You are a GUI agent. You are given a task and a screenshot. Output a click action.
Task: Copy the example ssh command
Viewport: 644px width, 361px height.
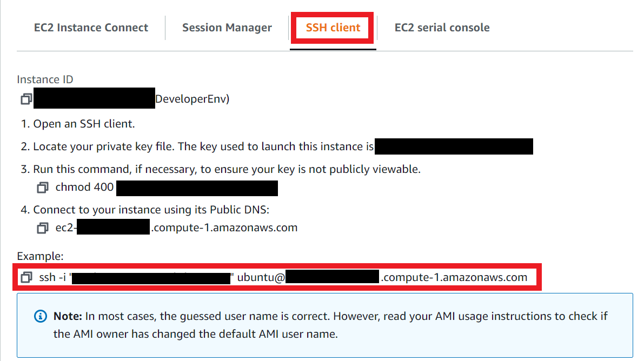26,277
